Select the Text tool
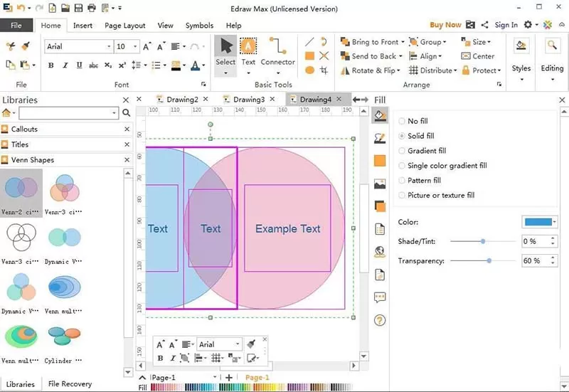This screenshot has width=569, height=392. [248, 55]
